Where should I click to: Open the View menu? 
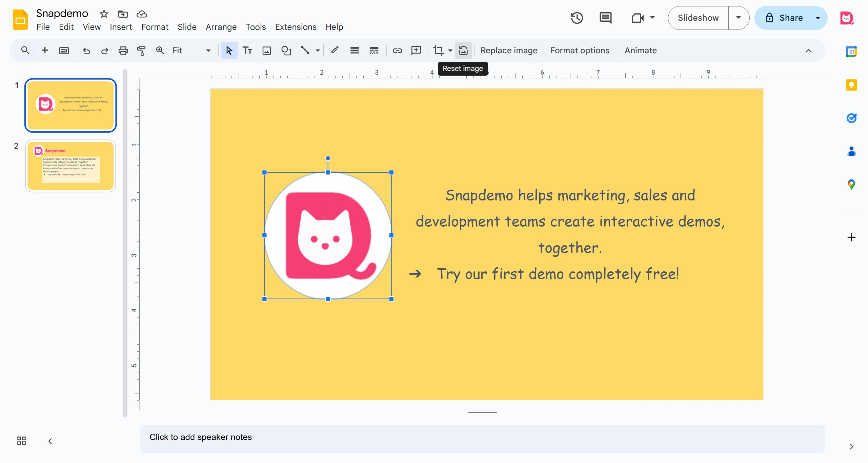click(92, 27)
